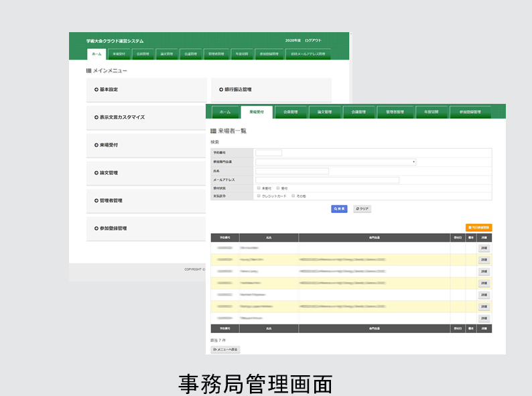Viewport: 532px width, 396px height.
Task: Open 会員管理 tab in visitor list window
Action: tap(291, 112)
